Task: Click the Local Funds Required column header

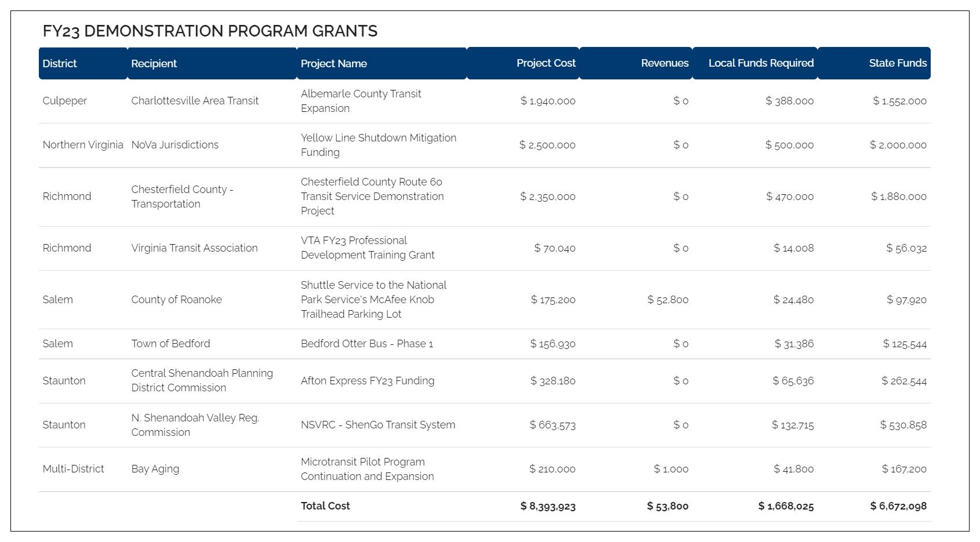Action: pos(755,63)
